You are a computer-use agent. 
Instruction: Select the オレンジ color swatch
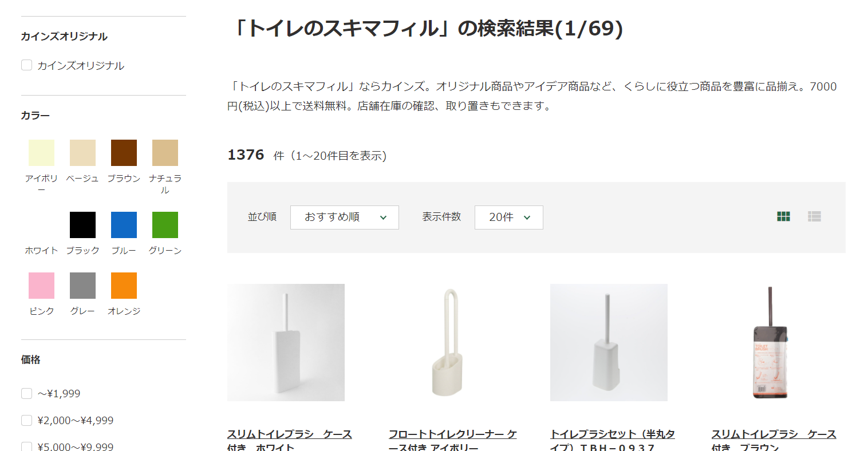click(124, 286)
